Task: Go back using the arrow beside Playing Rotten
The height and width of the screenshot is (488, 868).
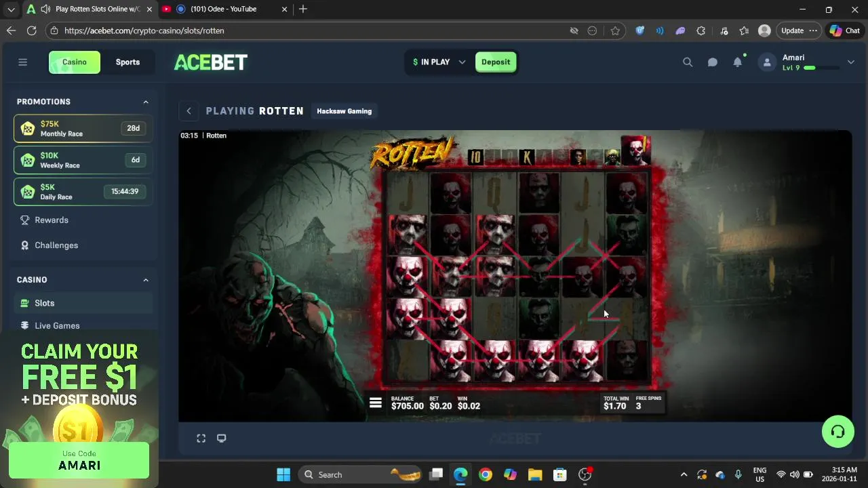Action: [x=189, y=110]
